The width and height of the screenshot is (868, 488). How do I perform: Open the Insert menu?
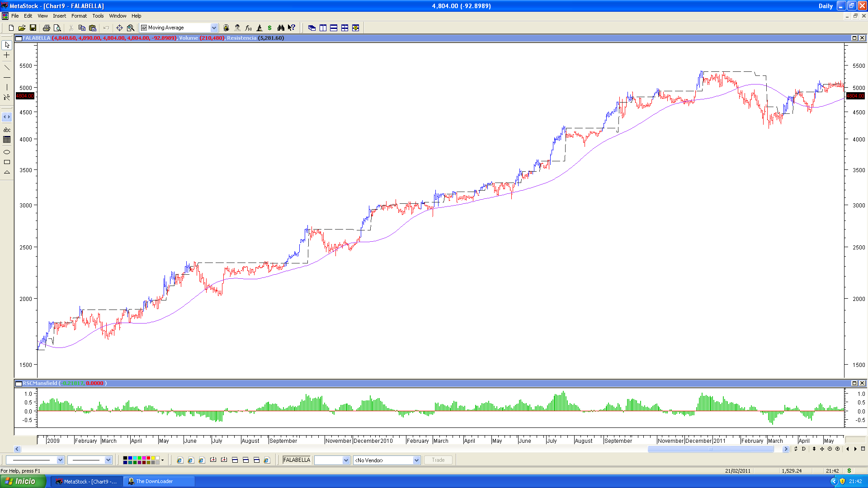[59, 16]
